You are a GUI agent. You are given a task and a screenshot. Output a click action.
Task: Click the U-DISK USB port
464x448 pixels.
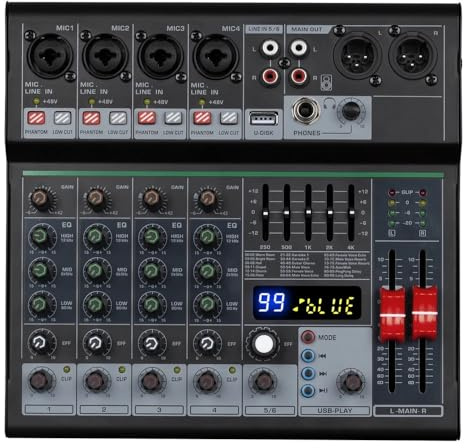click(x=264, y=118)
